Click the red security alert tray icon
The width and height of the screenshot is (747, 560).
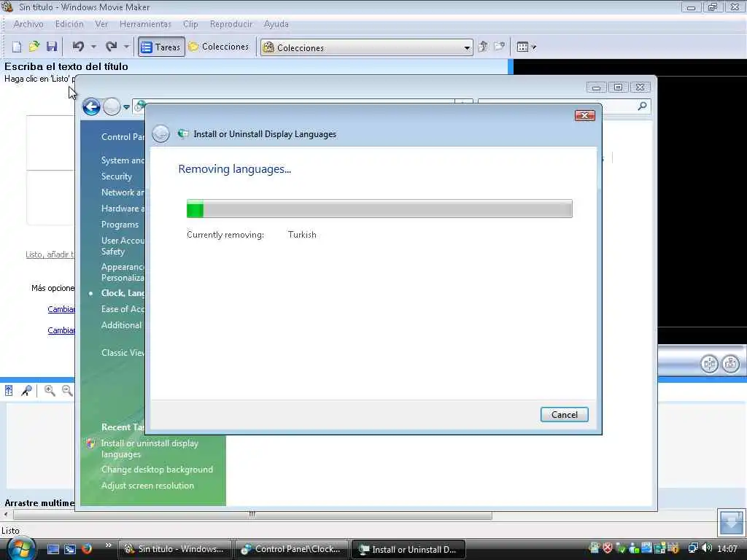click(608, 548)
